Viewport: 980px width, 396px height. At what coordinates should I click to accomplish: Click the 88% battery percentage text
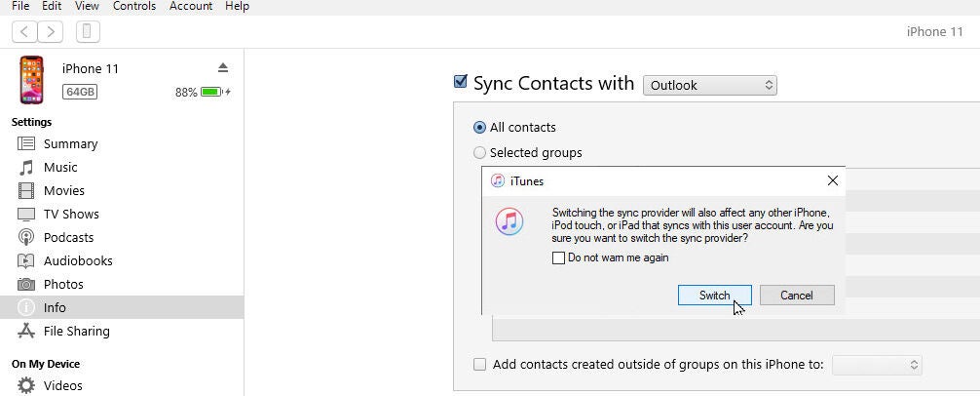[186, 93]
